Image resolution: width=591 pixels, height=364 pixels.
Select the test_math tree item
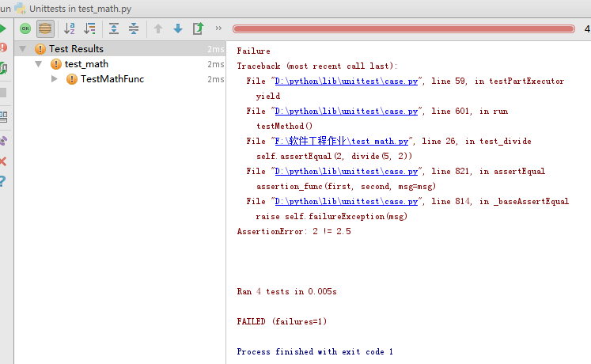pyautogui.click(x=86, y=64)
